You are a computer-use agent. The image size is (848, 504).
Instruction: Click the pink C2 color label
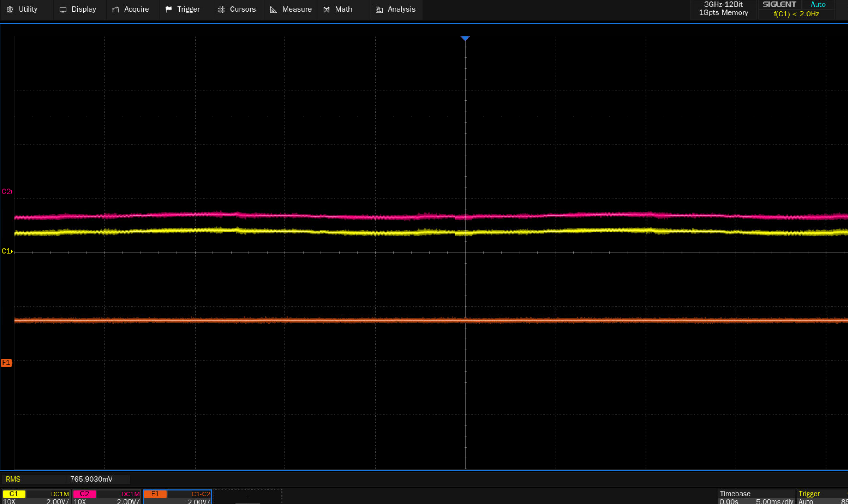(x=84, y=494)
